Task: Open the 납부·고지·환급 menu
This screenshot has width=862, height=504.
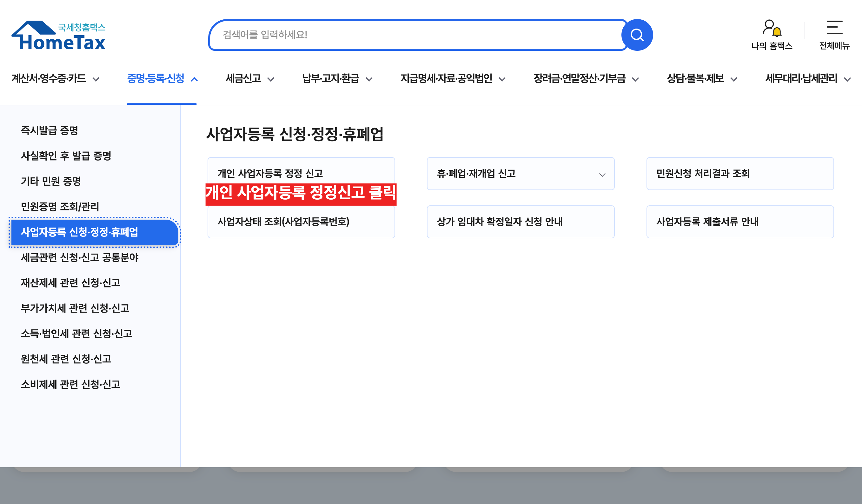Action: coord(330,79)
